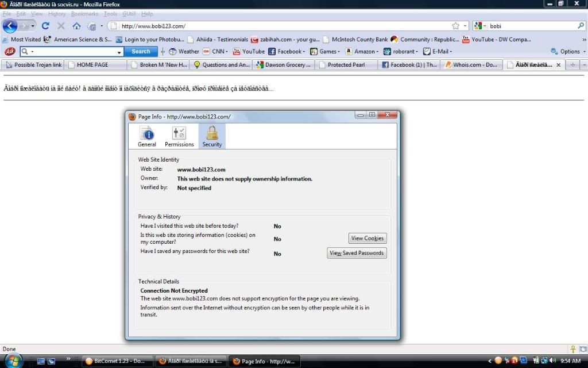Open the McIntosh County Bank bookmark
Viewport: 588px width, 368px height.
coord(355,40)
